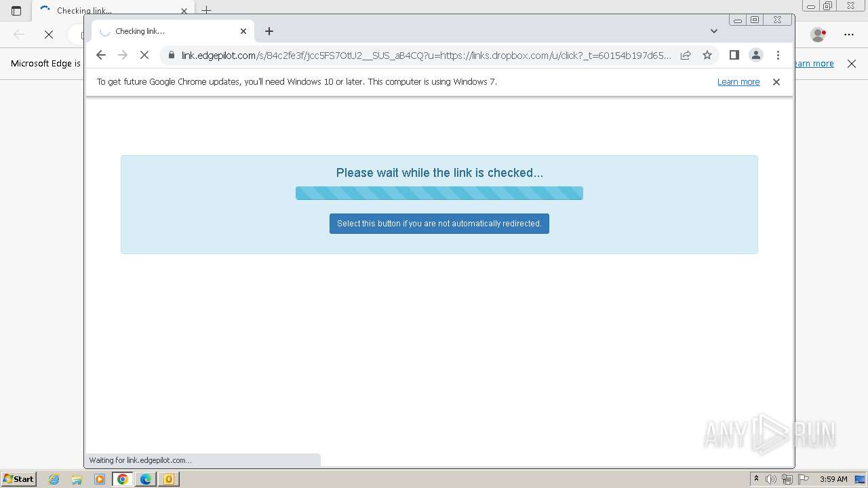Open the Chrome profile avatar
Viewport: 868px width, 488px height.
point(756,55)
